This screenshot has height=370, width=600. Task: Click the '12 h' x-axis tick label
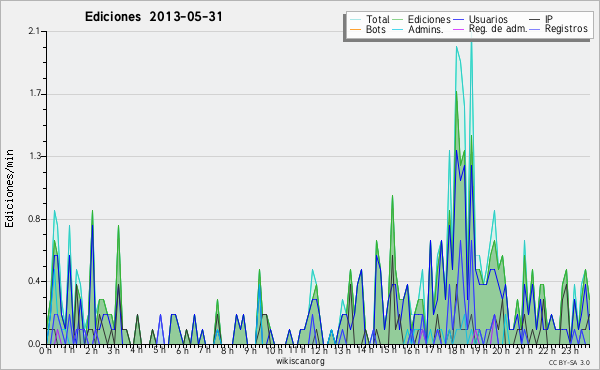tap(319, 350)
